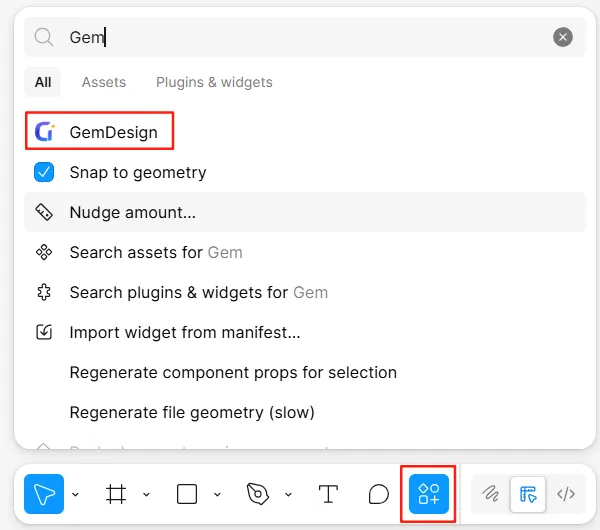Select the Move tool in toolbar
Viewport: 600px width, 530px height.
pos(44,493)
